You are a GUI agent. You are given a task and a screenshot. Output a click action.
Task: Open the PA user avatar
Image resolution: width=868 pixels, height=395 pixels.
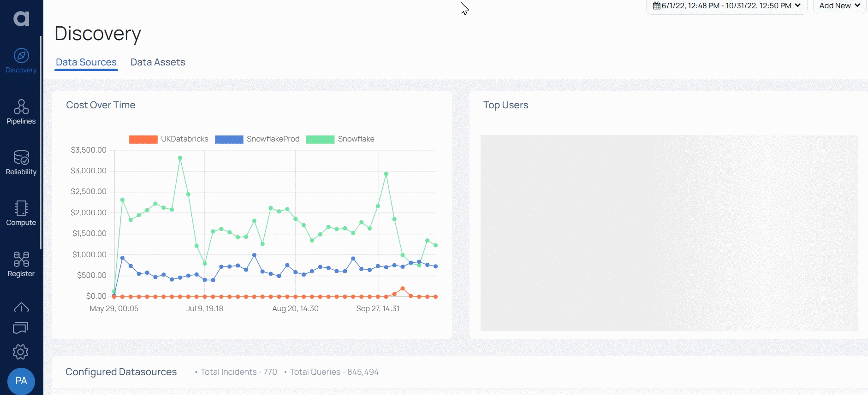coord(21,381)
